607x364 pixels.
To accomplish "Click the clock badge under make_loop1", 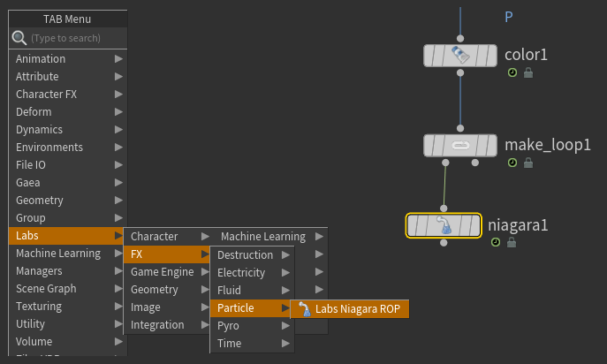I will click(512, 163).
